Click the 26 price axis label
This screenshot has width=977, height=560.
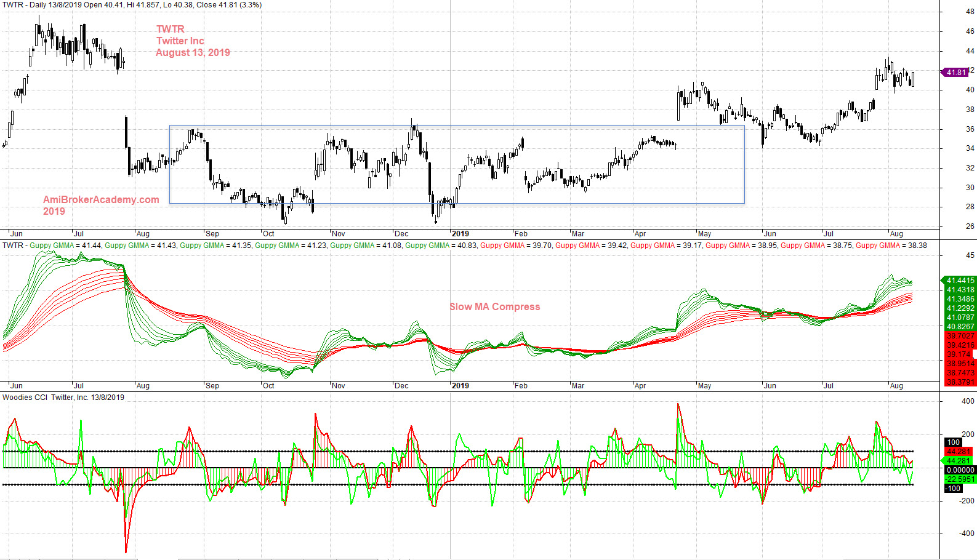[970, 226]
